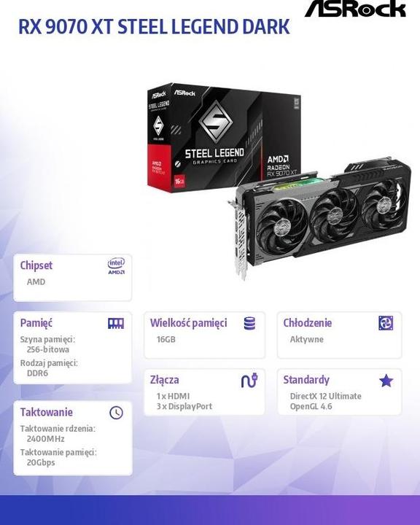Click the clock icon beside Taktowanie
420x525 pixels.
pyautogui.click(x=116, y=413)
